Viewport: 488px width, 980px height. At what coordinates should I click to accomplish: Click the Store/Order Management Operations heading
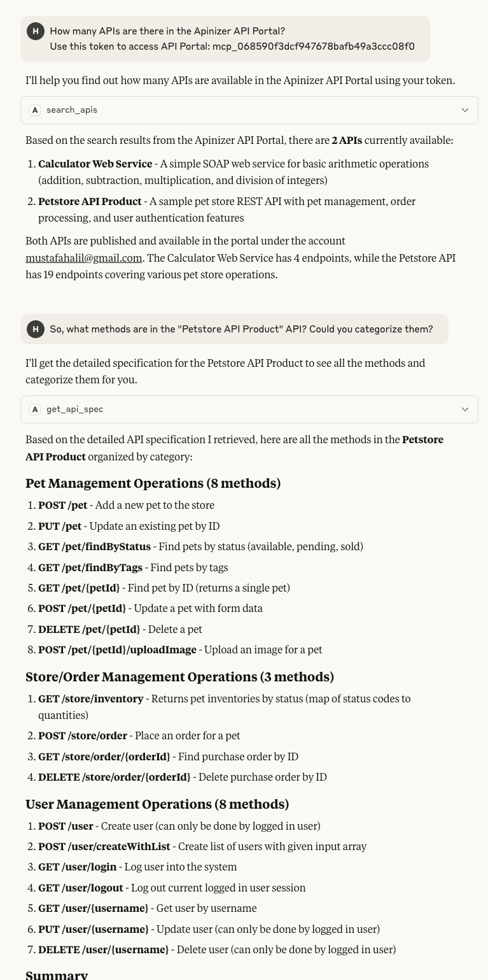pos(179,677)
